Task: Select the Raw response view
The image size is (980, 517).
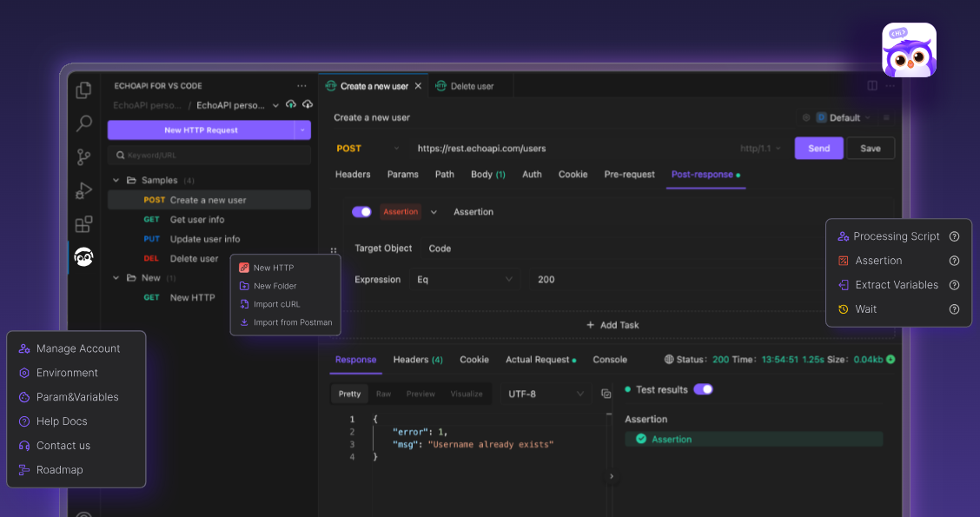Action: 383,394
